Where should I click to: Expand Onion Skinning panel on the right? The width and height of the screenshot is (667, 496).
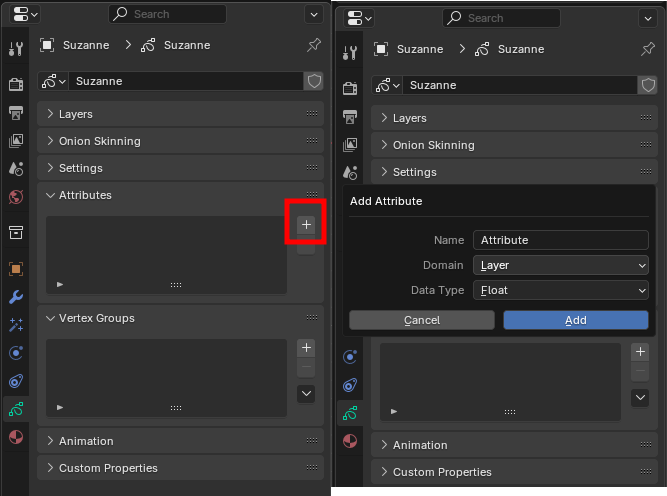click(x=514, y=145)
